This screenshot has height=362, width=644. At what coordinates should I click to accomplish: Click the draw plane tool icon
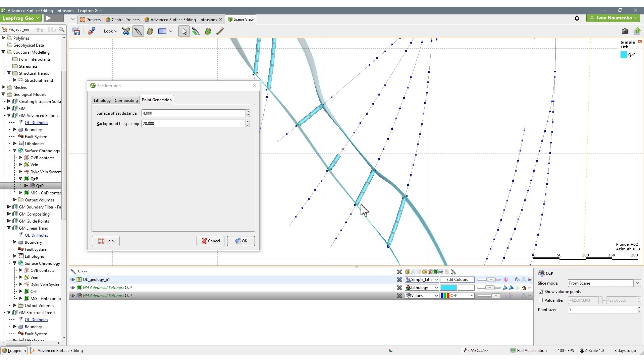coord(150,31)
